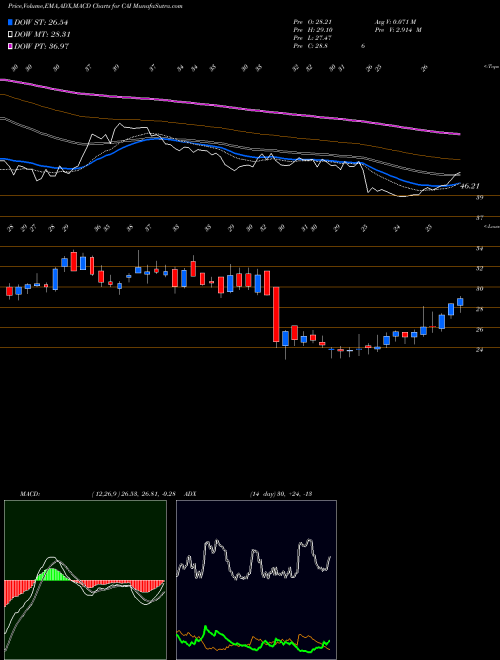Click the 37 price axis label

(x=479, y=218)
